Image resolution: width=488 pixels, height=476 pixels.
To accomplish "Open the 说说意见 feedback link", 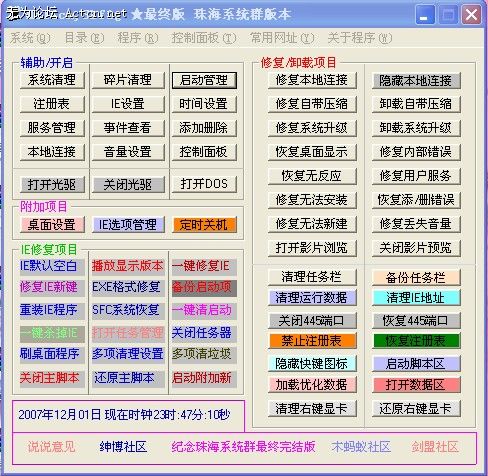I will (x=51, y=447).
